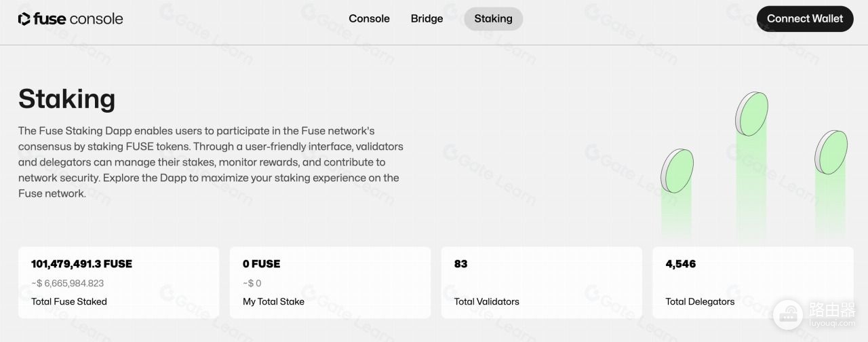Click the Total Delegators card

753,282
